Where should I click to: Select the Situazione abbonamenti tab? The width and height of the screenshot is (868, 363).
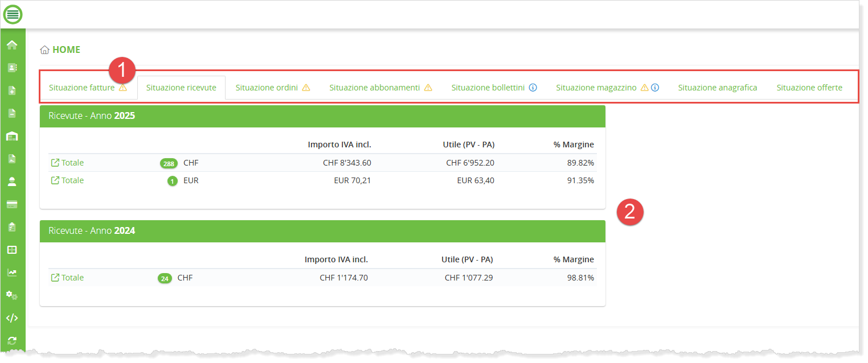click(x=374, y=88)
